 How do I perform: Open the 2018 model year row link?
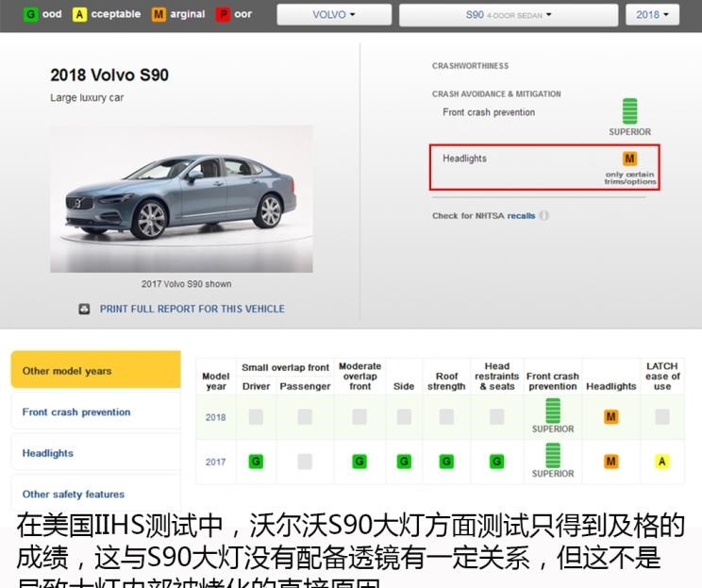[215, 417]
